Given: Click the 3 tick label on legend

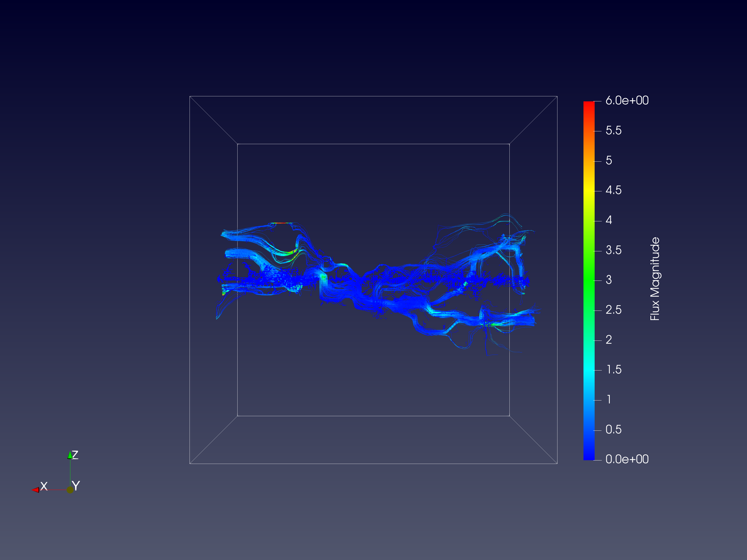Looking at the screenshot, I should click(x=608, y=280).
